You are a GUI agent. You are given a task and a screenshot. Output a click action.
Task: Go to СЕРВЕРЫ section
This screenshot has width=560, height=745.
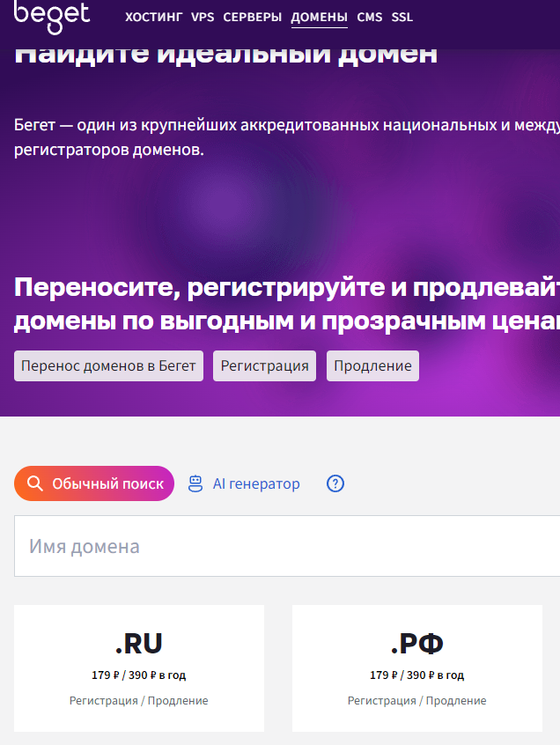(252, 17)
